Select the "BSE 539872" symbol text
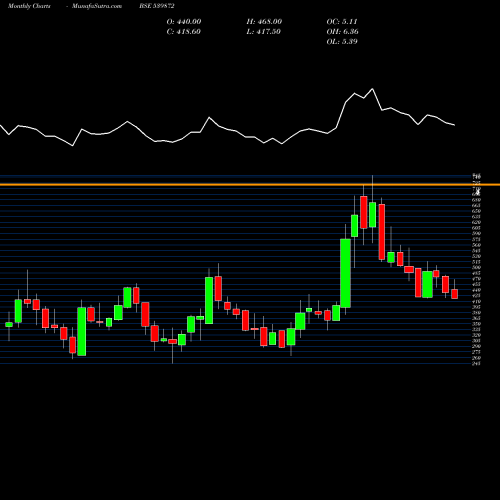Image resolution: width=500 pixels, height=500 pixels. [157, 6]
